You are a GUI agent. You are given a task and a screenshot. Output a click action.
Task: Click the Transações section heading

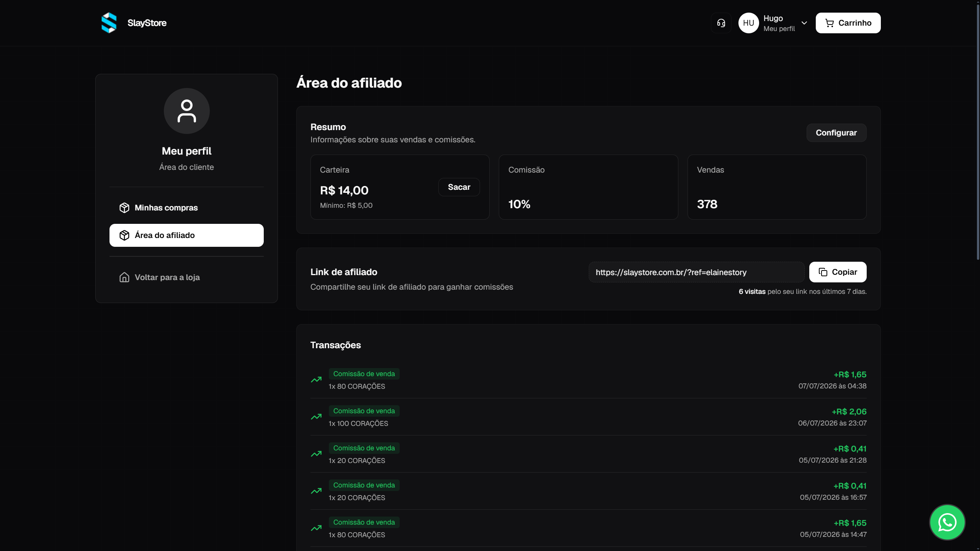click(335, 345)
